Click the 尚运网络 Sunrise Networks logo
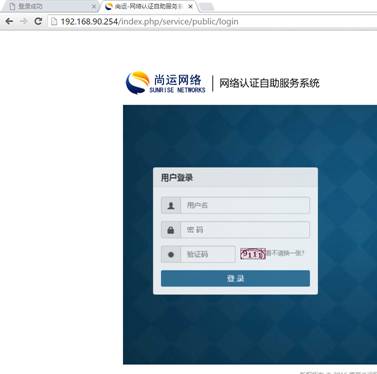This screenshot has height=374, width=377. click(x=165, y=83)
